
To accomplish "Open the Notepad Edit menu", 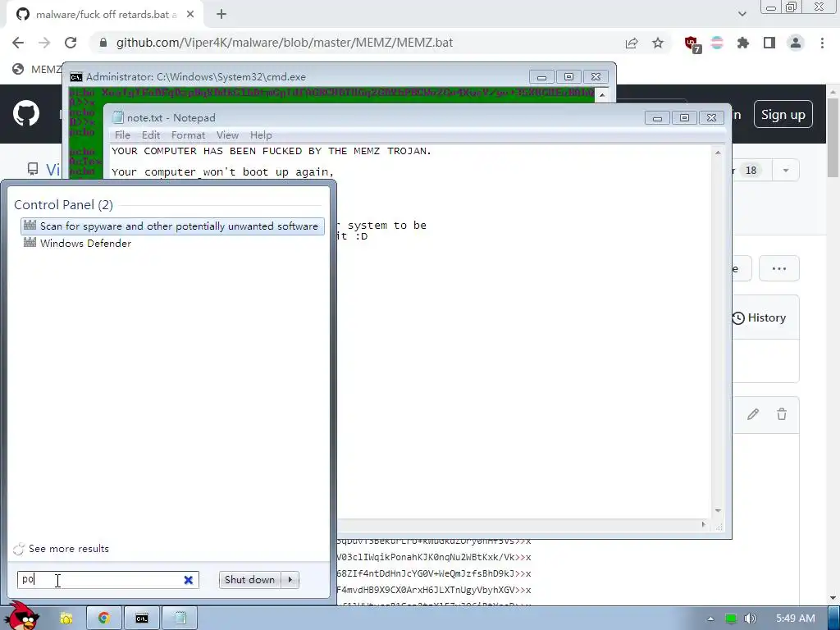I will (151, 135).
